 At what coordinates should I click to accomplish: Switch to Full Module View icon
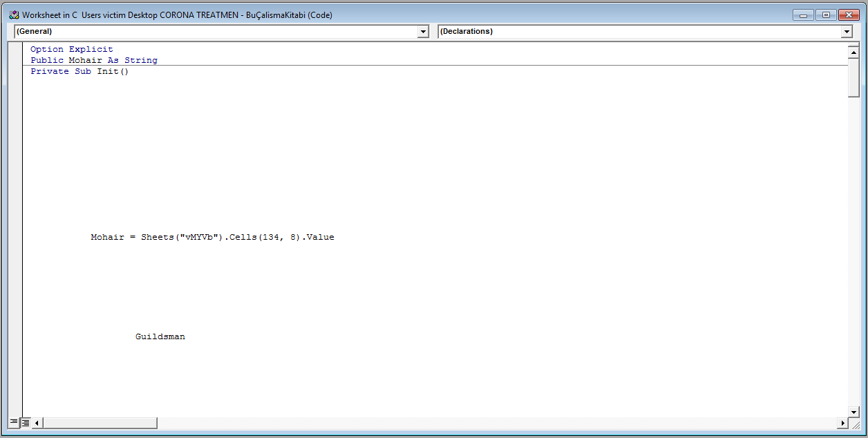point(25,422)
